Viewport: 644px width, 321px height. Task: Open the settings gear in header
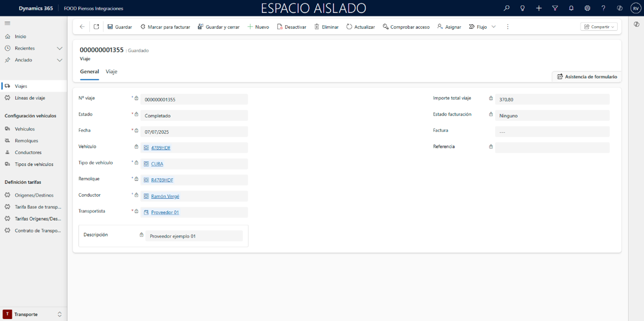pos(587,8)
